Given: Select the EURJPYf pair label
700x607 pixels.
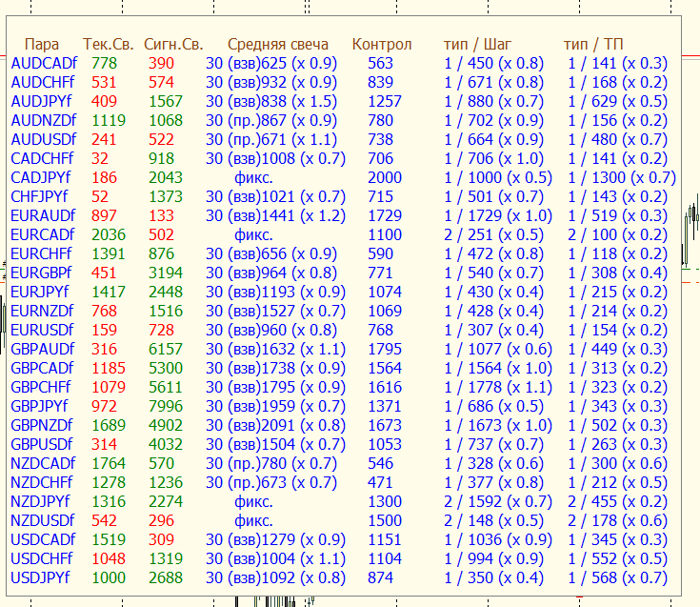Looking at the screenshot, I should (39, 293).
